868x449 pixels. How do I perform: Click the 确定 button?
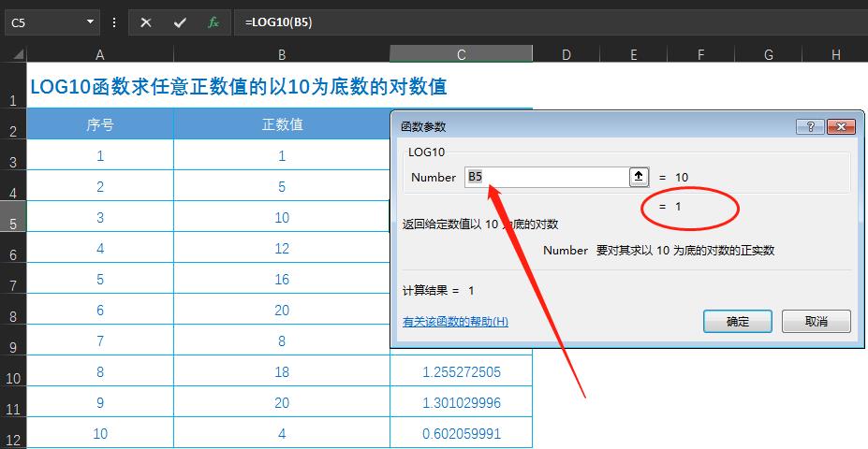click(x=737, y=321)
